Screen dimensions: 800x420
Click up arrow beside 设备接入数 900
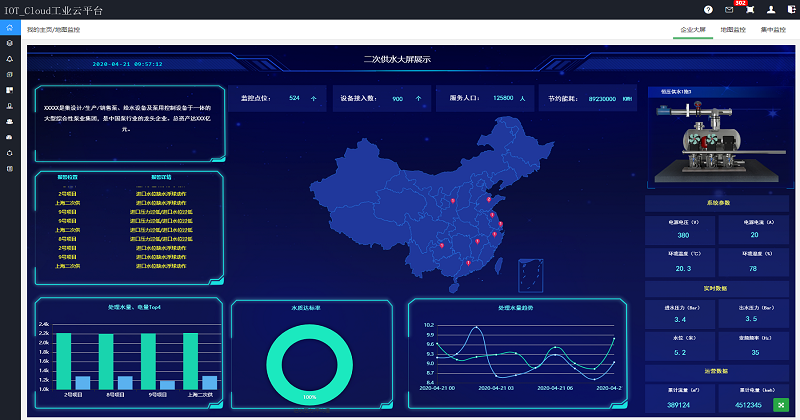coord(418,98)
